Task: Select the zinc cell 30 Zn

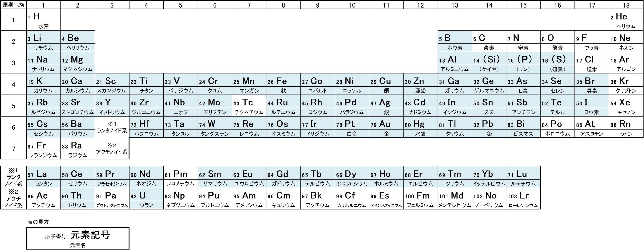Action: click(x=420, y=84)
